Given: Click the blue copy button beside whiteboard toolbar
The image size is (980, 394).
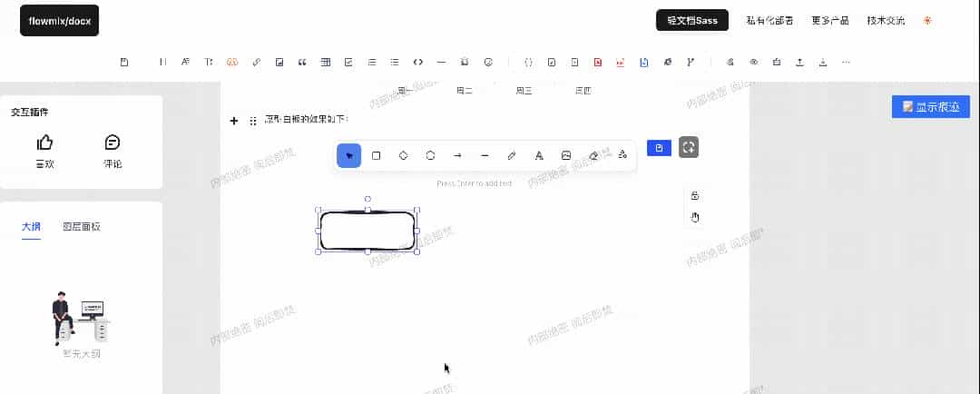Looking at the screenshot, I should pyautogui.click(x=659, y=148).
